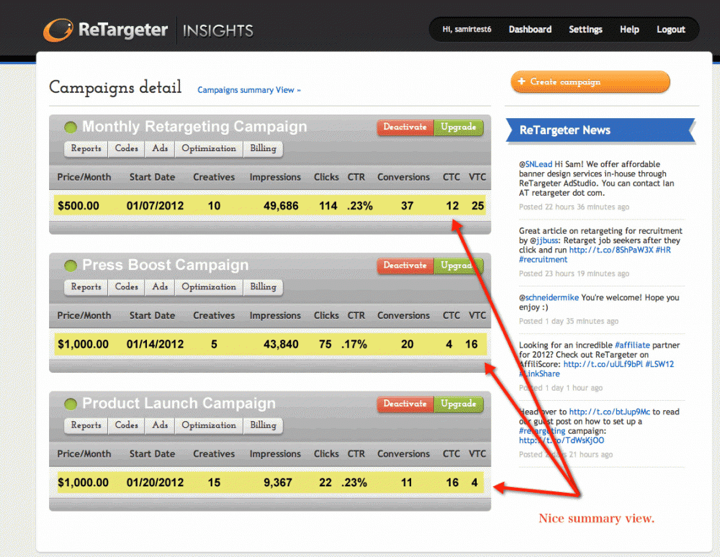Upgrade the Monthly Retargeting Campaign
720x557 pixels.
pos(458,128)
